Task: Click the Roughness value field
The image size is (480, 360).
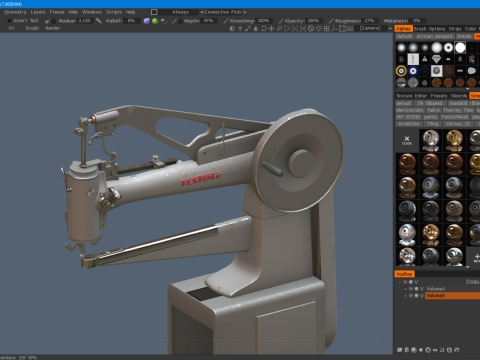Action: 369,21
